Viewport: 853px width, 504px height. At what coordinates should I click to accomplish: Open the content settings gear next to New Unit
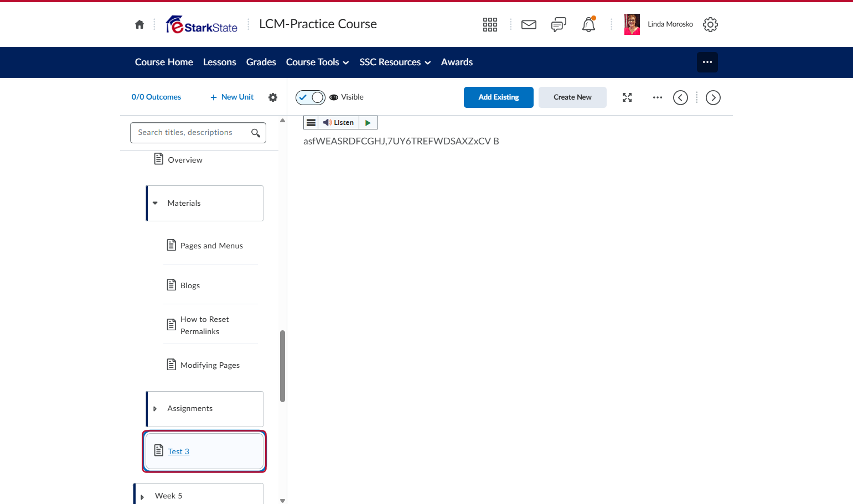[273, 97]
